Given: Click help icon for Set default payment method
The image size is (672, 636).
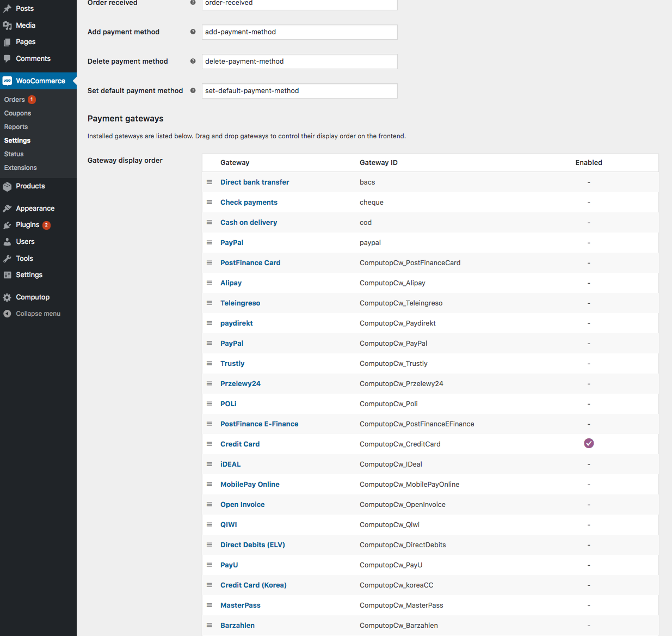Looking at the screenshot, I should click(x=193, y=91).
